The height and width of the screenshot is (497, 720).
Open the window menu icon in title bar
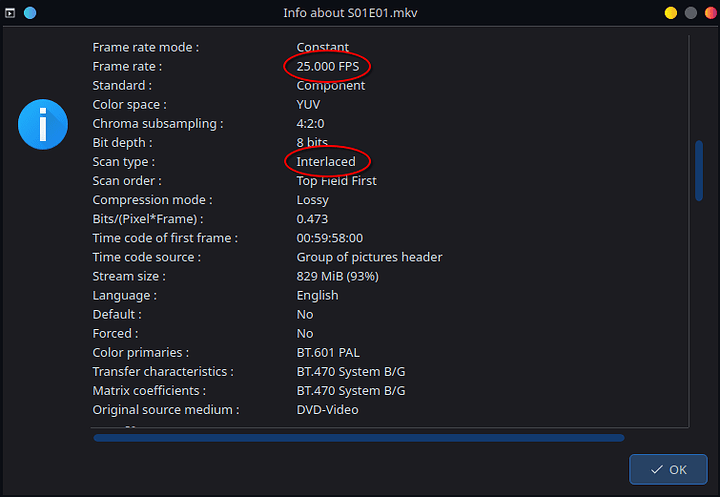(x=10, y=13)
